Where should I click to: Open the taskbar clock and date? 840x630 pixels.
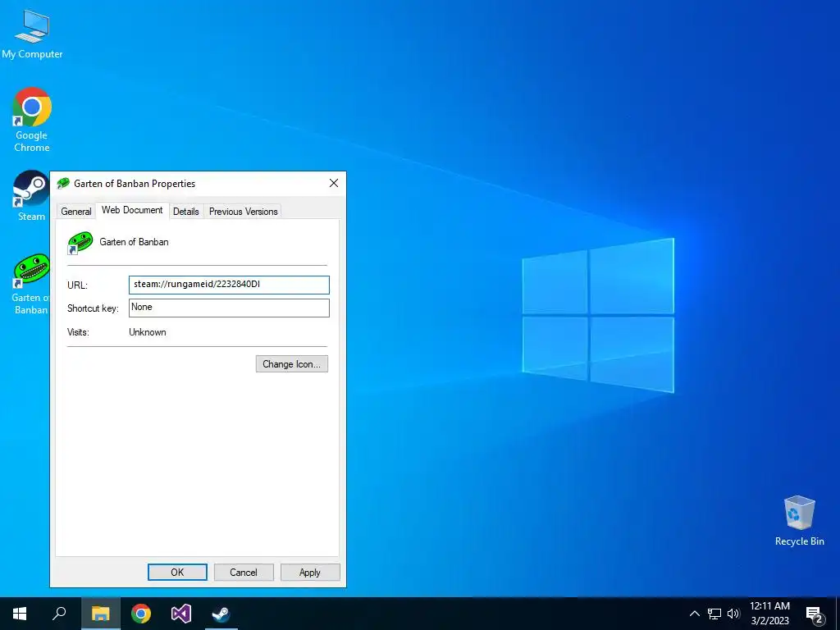[769, 614]
